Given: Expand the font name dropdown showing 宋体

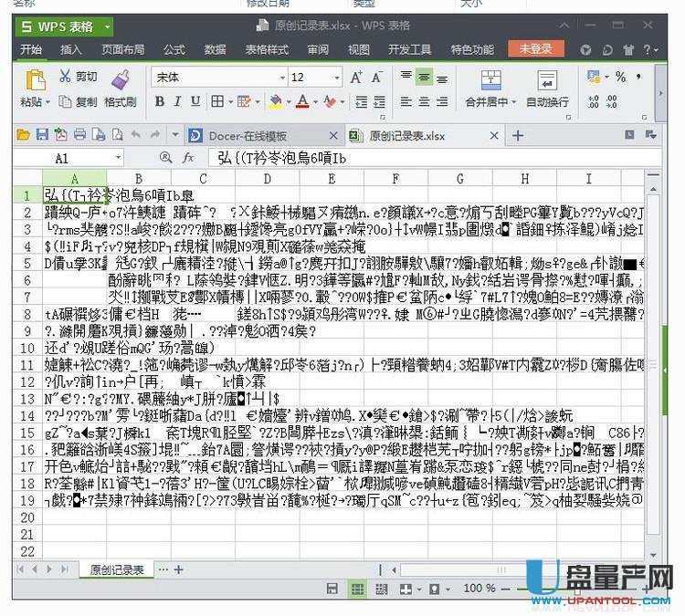Looking at the screenshot, I should (x=276, y=78).
